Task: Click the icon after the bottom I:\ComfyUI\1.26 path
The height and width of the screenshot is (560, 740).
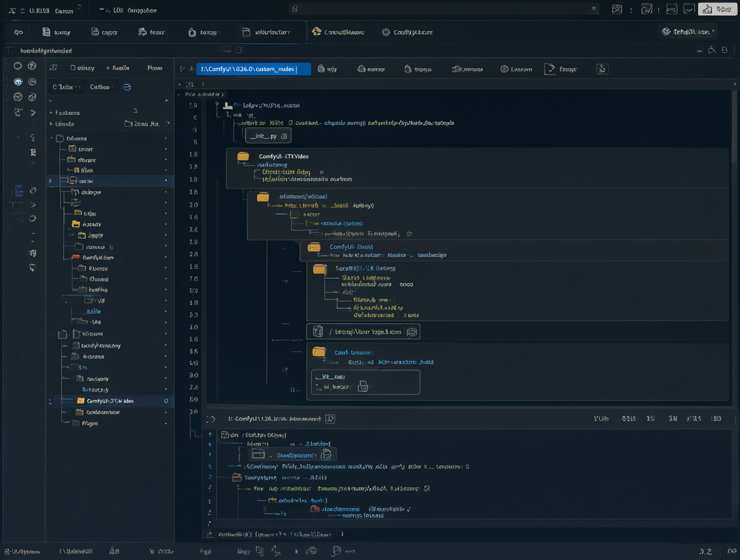Action: 331,419
